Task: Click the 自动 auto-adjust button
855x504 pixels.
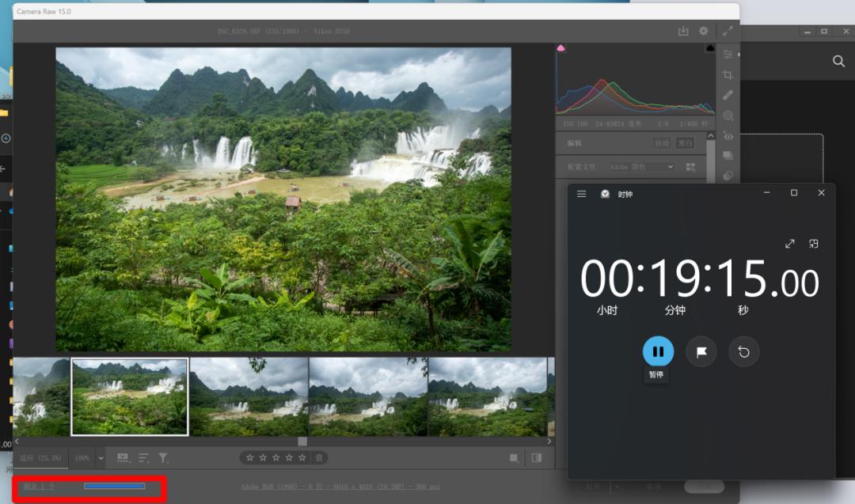Action: (x=661, y=142)
